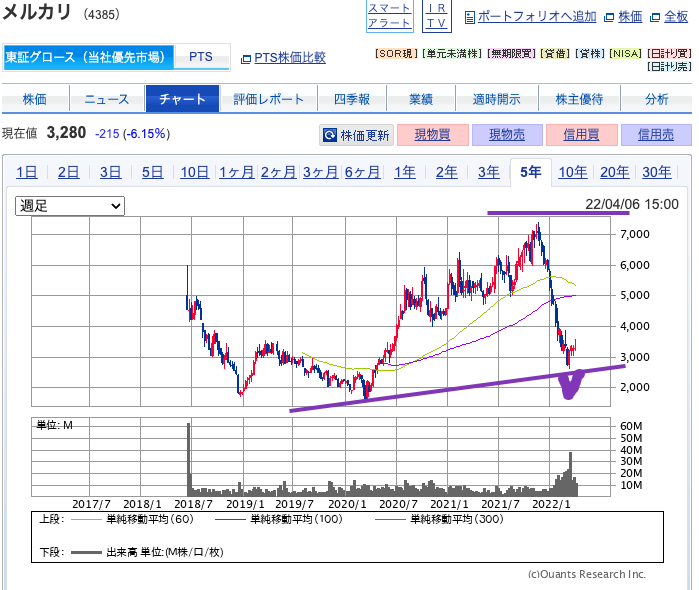
Task: Select the 5日 chart period
Action: (152, 172)
